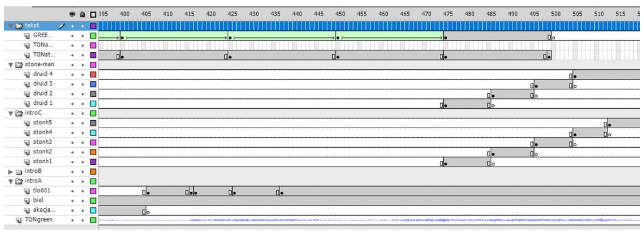The image size is (644, 237).
Task: Click the padlock icon to lock all layers
Action: point(82,14)
